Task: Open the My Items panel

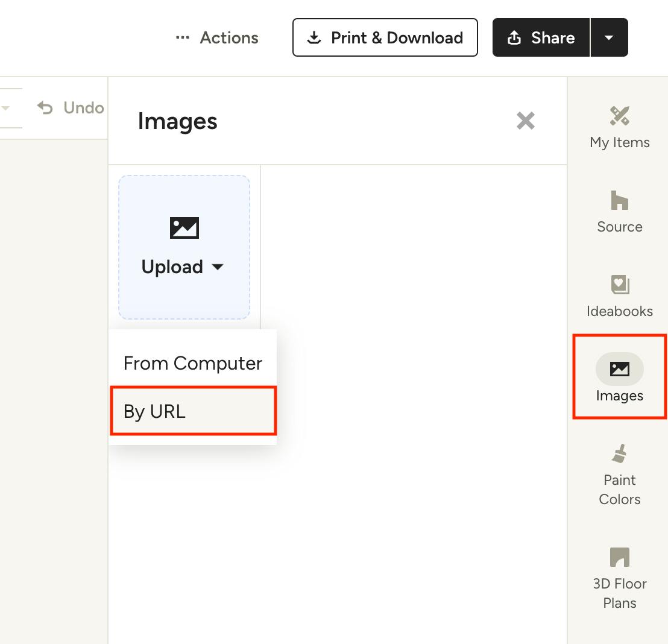Action: coord(619,127)
